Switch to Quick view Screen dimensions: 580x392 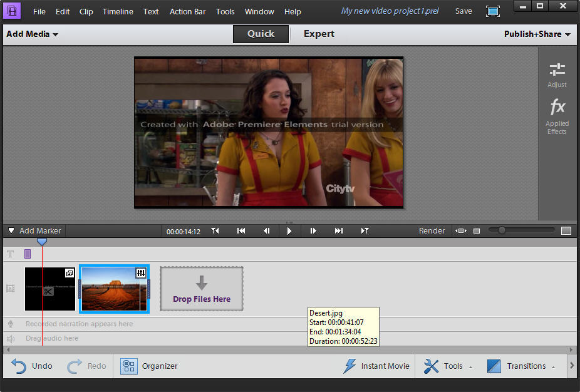click(x=261, y=34)
